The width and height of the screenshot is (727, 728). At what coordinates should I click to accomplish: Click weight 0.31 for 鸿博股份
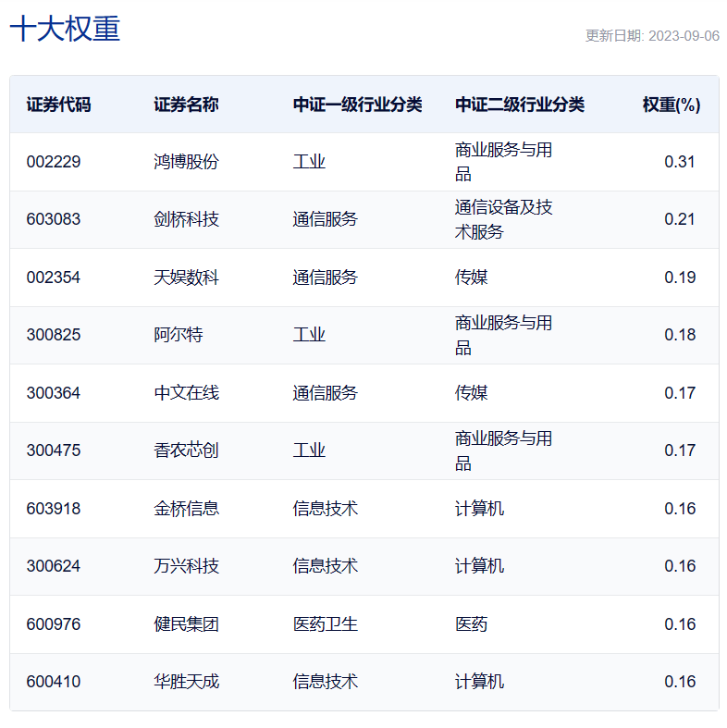pyautogui.click(x=680, y=162)
